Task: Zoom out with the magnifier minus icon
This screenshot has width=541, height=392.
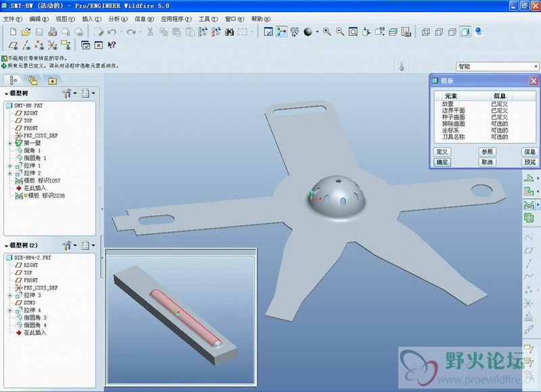Action: point(340,32)
